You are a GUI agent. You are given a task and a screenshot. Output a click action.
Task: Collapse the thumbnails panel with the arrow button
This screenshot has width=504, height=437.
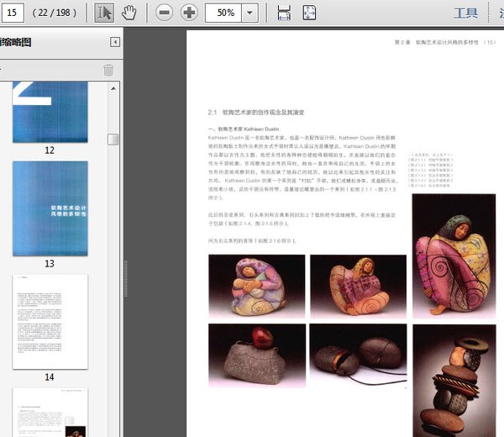[x=115, y=42]
